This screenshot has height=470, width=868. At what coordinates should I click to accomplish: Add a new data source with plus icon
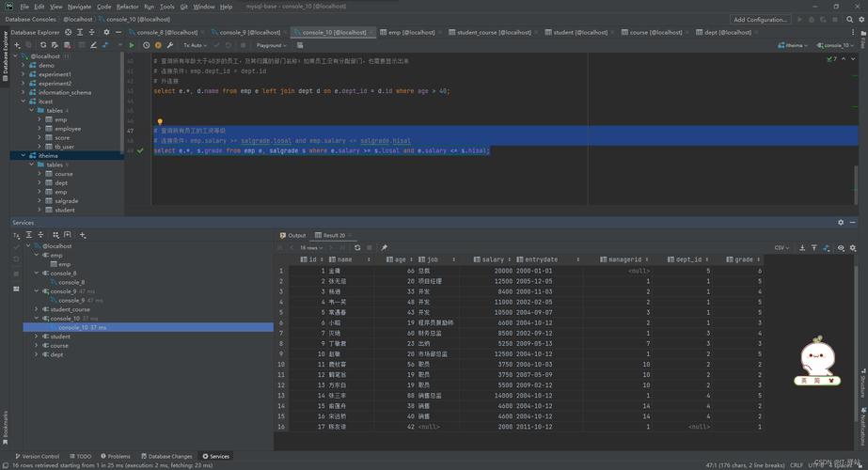15,44
